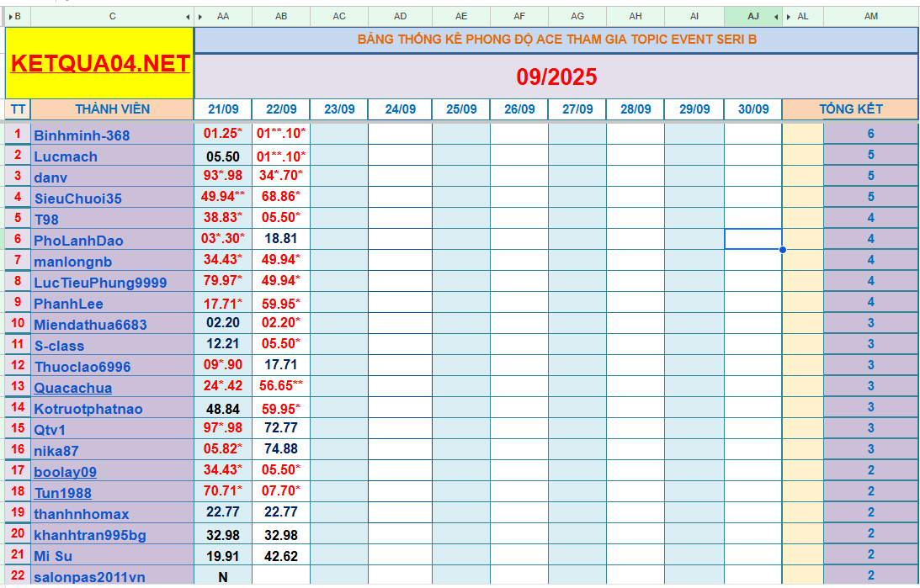Screen dimensions: 920x588
Task: Select the THÀNH VIÊN header cell
Action: [x=112, y=109]
